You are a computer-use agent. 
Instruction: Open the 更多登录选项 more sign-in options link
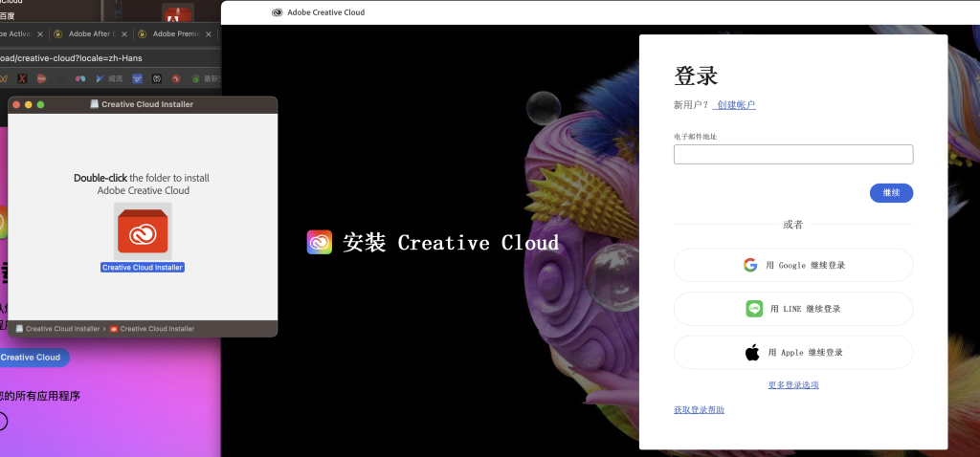793,385
